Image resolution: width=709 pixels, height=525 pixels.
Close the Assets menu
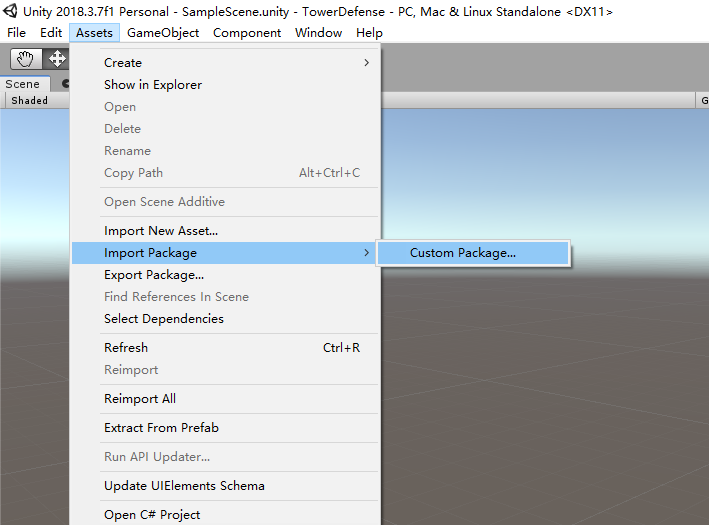(94, 33)
